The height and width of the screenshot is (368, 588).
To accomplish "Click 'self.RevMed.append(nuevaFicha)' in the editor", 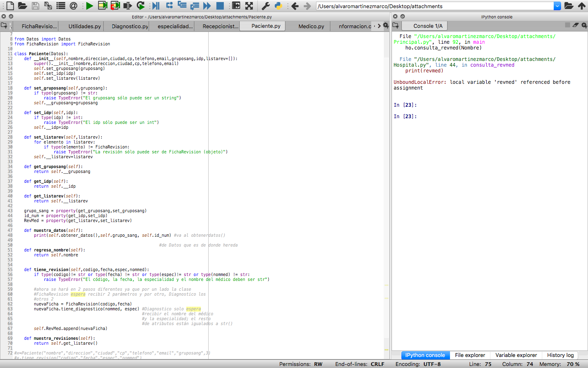I will (71, 328).
